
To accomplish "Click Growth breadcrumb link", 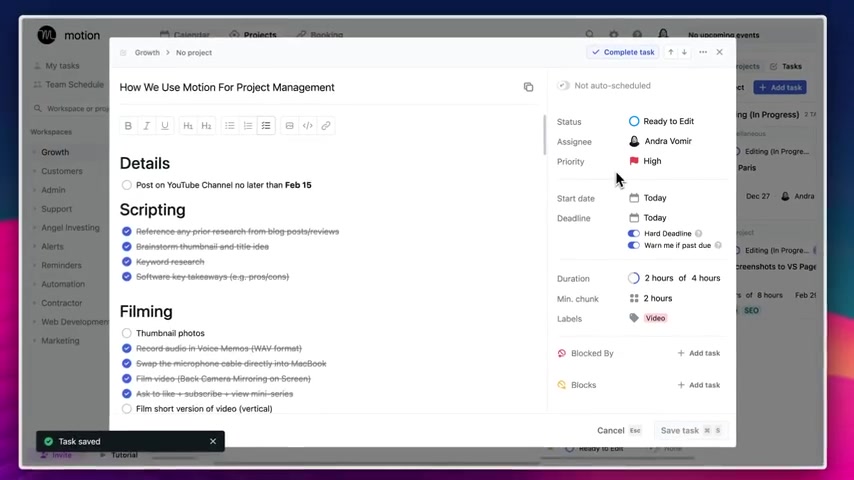I will [147, 53].
